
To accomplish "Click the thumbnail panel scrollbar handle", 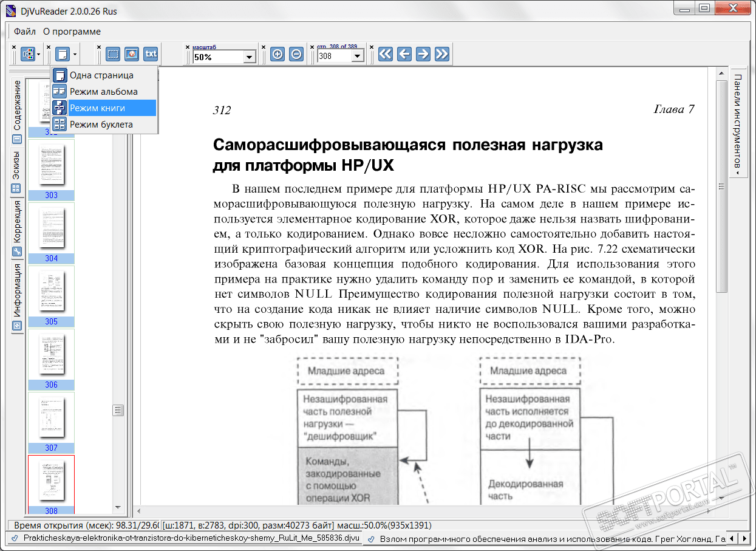I will click(x=118, y=411).
